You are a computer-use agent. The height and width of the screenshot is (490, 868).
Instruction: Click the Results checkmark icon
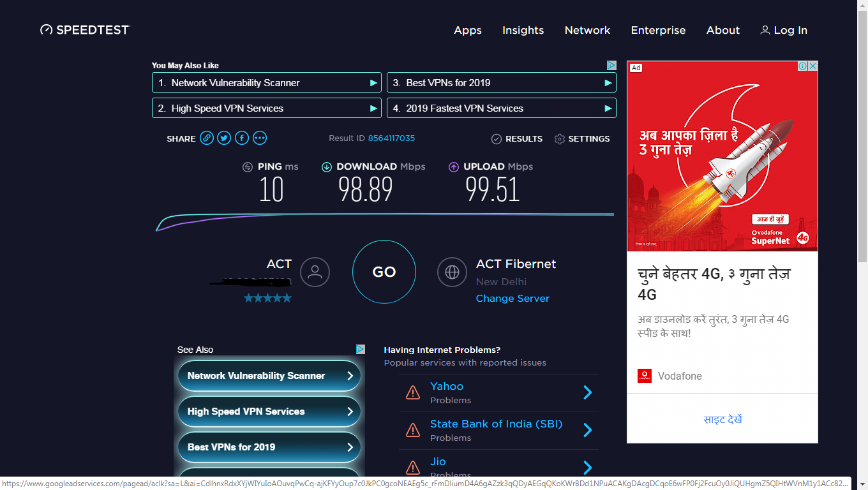click(x=497, y=139)
